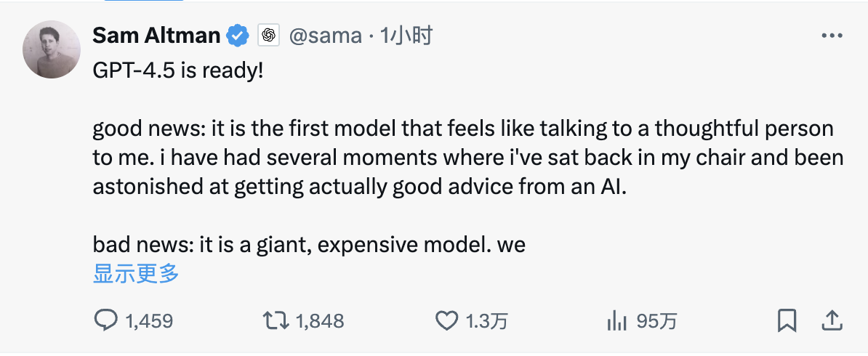Viewport: 868px width, 356px height.
Task: Expand the tweet with 显示更多
Action: (x=136, y=274)
